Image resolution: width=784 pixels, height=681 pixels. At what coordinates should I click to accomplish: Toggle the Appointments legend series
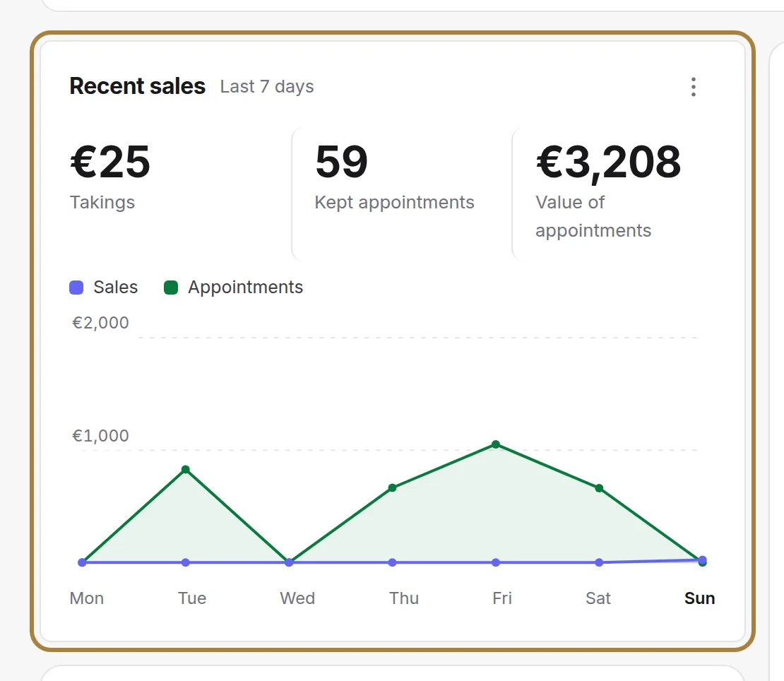234,288
